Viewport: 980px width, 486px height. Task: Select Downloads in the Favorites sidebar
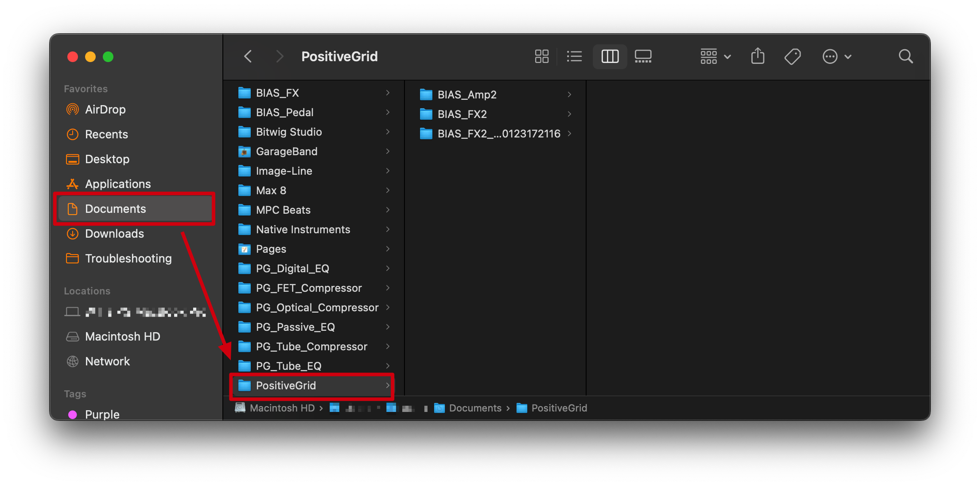[114, 234]
